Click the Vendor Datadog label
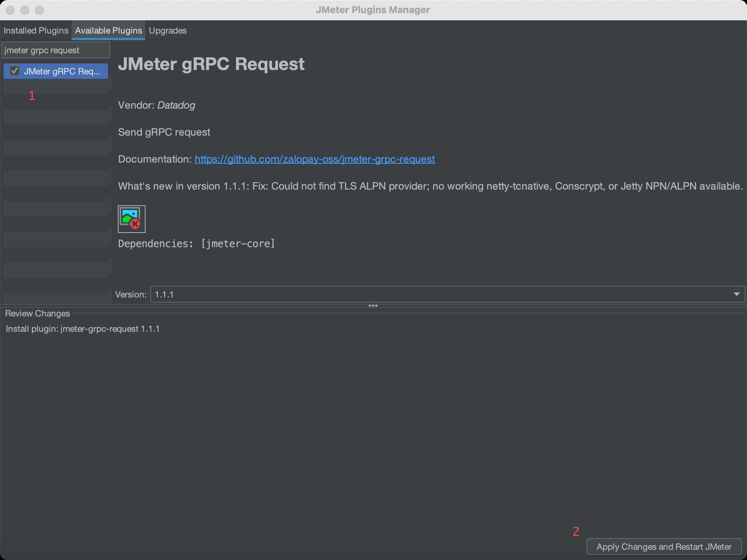747x560 pixels. (x=156, y=105)
